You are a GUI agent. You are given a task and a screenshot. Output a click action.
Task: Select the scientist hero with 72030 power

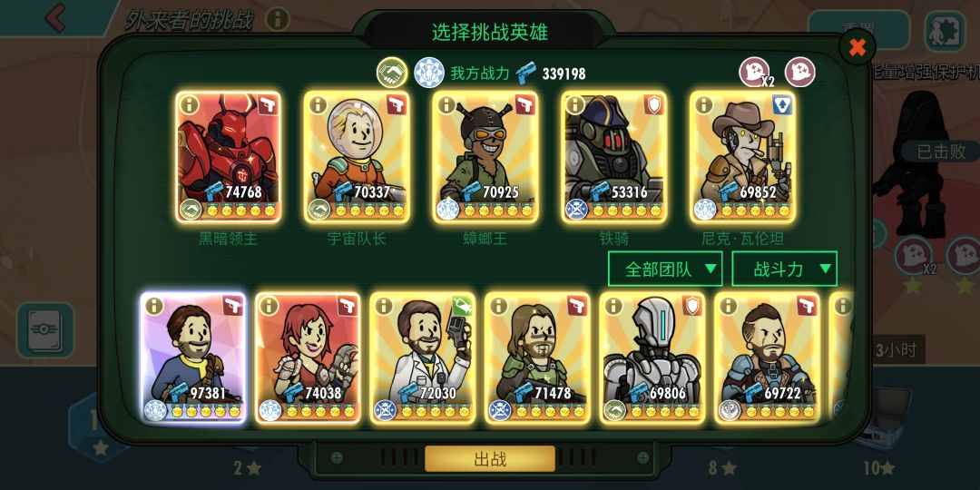423,358
